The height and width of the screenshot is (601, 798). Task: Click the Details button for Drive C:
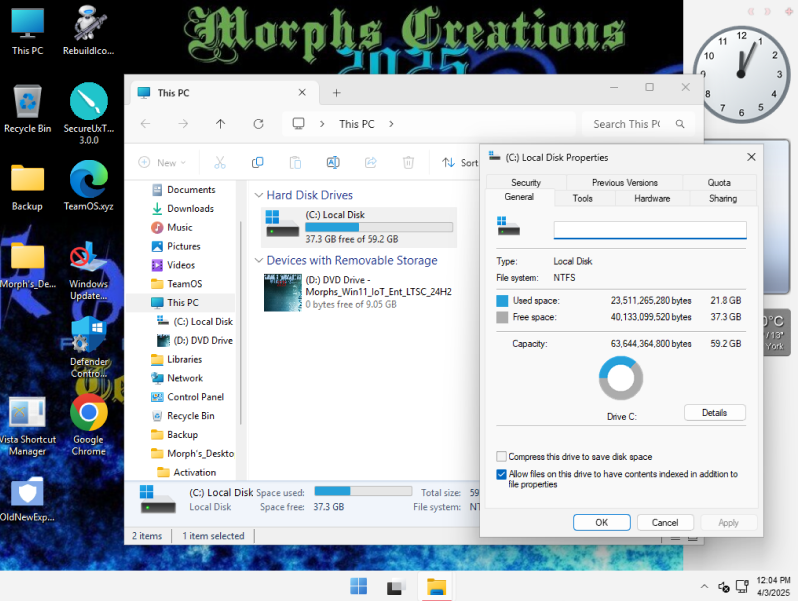pos(715,412)
